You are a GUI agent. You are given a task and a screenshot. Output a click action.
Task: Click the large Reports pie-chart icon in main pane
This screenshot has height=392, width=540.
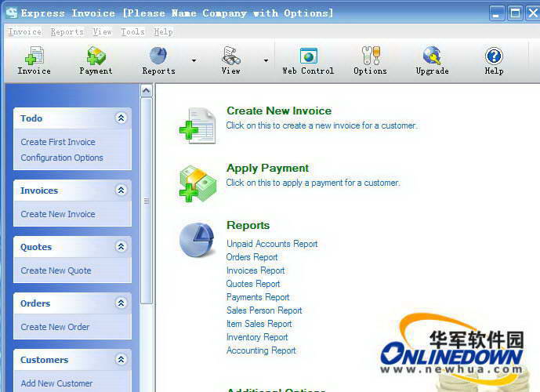[197, 240]
